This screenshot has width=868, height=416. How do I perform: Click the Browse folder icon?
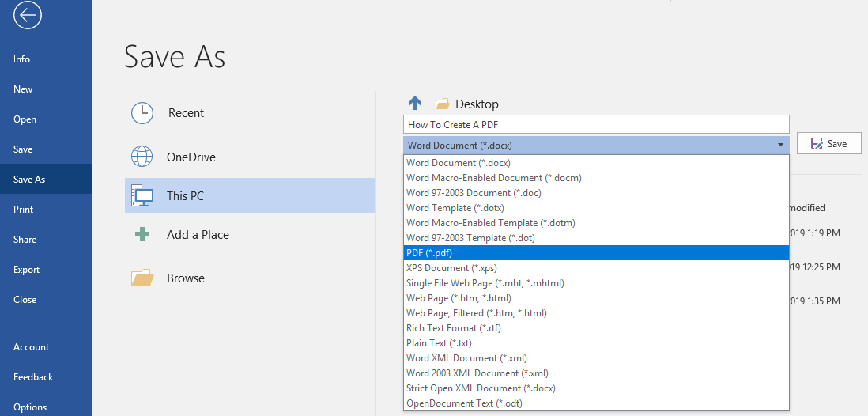(142, 278)
